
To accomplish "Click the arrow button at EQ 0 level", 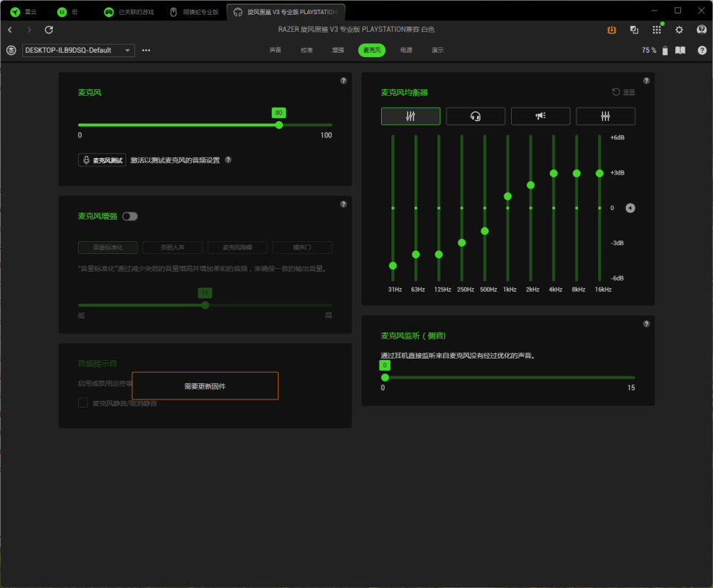I will tap(631, 208).
